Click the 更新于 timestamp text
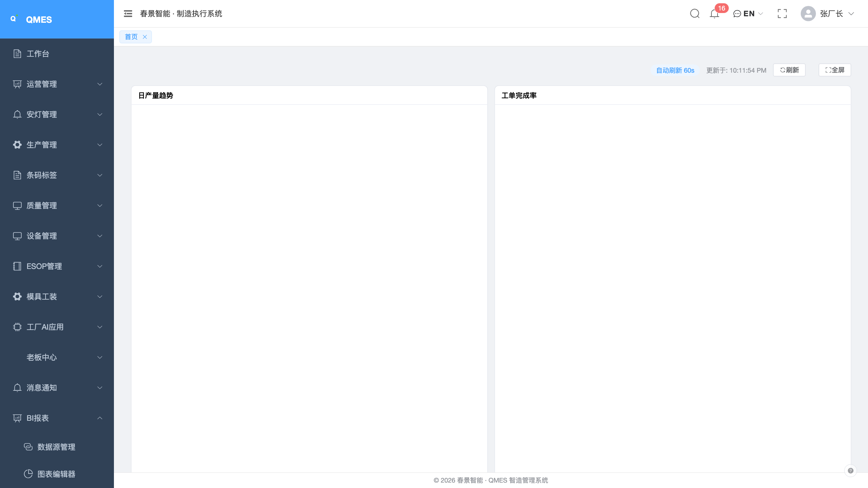 pos(736,70)
